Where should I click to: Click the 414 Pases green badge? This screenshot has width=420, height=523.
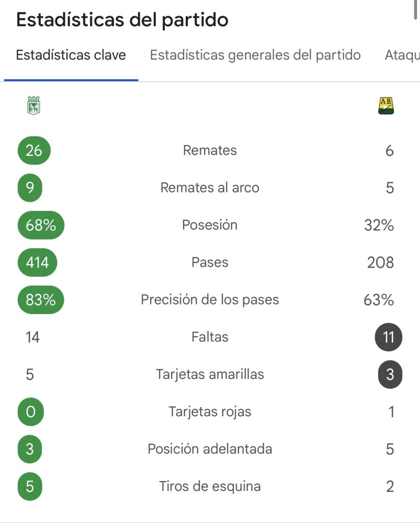coord(37,263)
